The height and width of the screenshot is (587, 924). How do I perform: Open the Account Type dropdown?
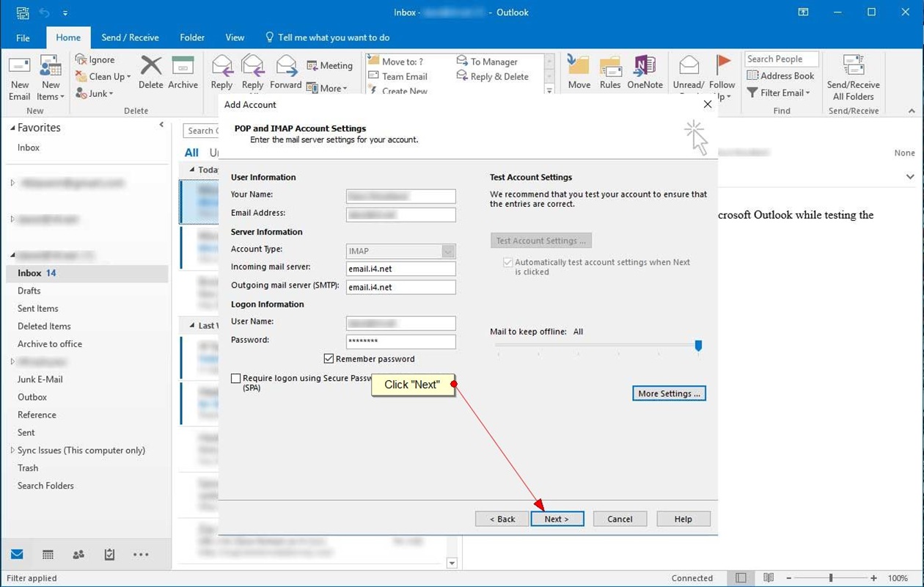pos(448,251)
